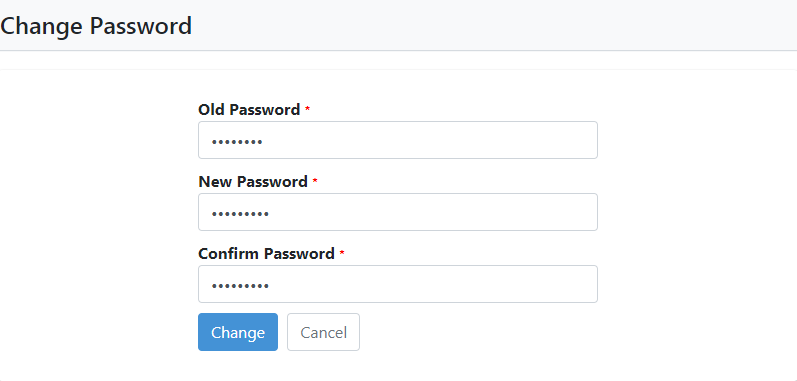The height and width of the screenshot is (381, 797).
Task: Click the masked dots in Confirm Password
Action: click(240, 286)
